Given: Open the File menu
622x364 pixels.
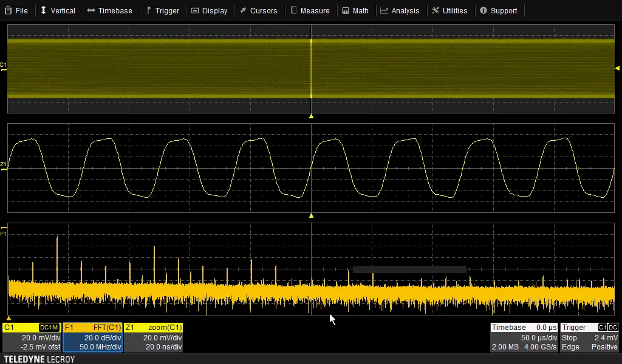Looking at the screenshot, I should pos(16,10).
